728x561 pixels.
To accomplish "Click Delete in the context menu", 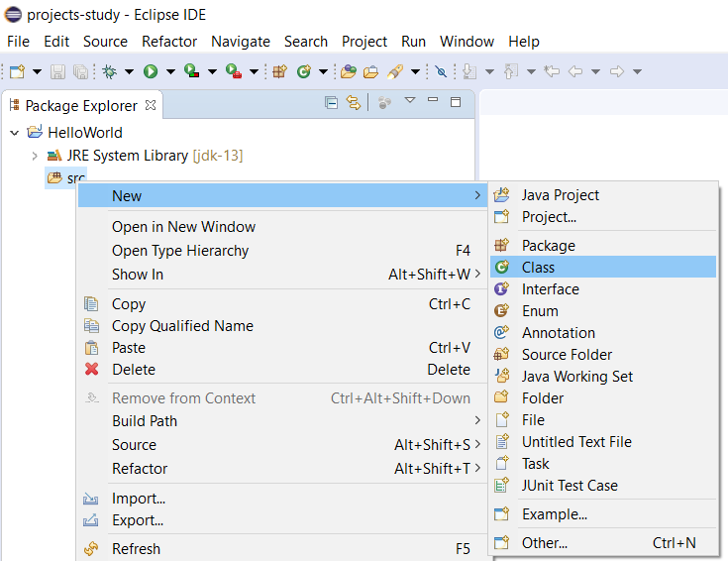I will [x=282, y=370].
